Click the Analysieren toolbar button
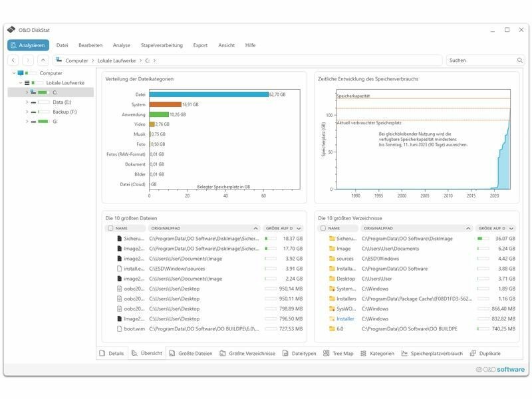Image resolution: width=532 pixels, height=399 pixels. click(28, 45)
